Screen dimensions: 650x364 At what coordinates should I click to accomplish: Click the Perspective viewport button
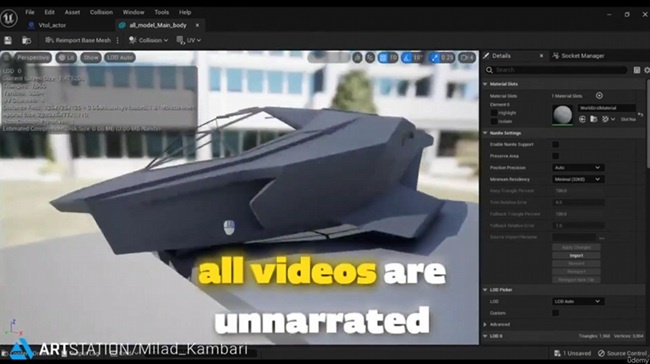33,58
